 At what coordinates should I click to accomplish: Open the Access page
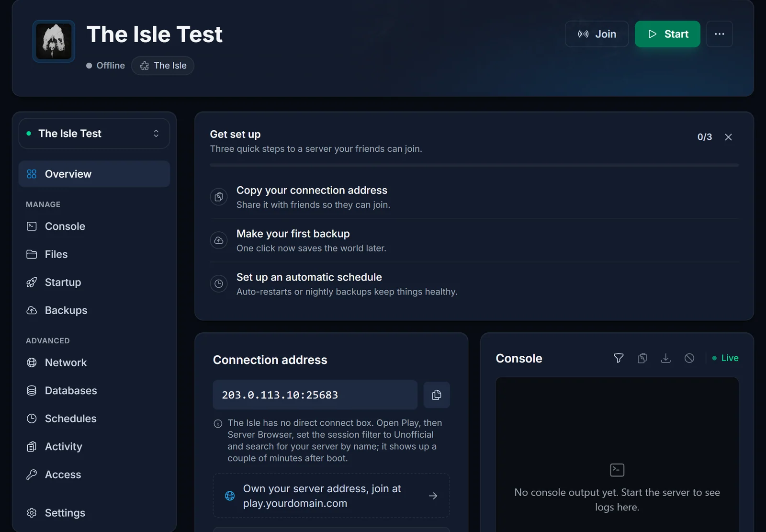[x=94, y=475]
